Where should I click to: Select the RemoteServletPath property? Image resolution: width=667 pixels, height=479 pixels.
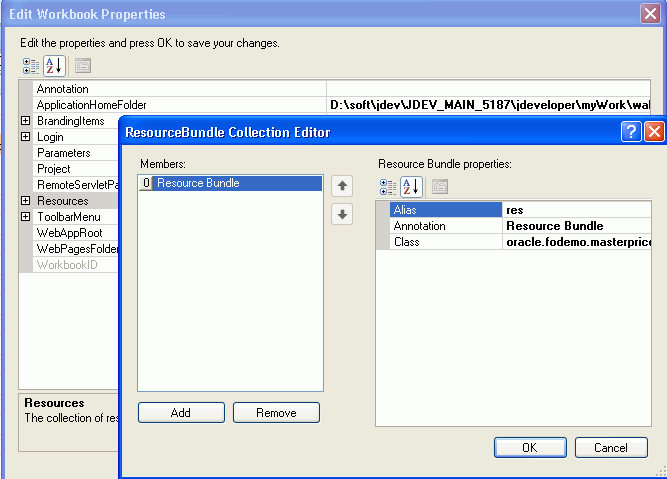(77, 185)
